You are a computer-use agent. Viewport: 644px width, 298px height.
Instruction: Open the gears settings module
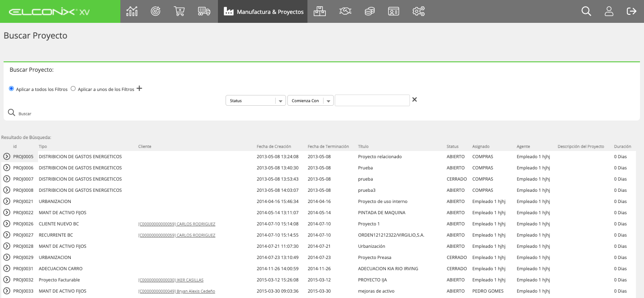coord(418,11)
